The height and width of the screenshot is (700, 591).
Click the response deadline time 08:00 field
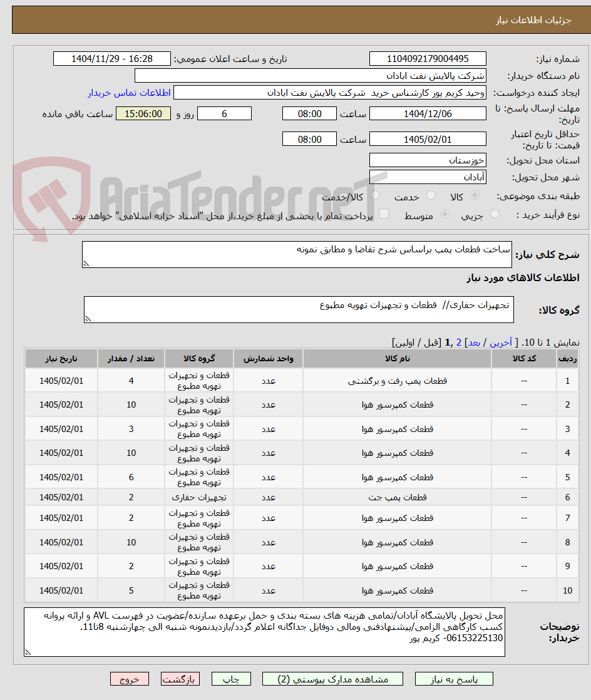[x=309, y=114]
